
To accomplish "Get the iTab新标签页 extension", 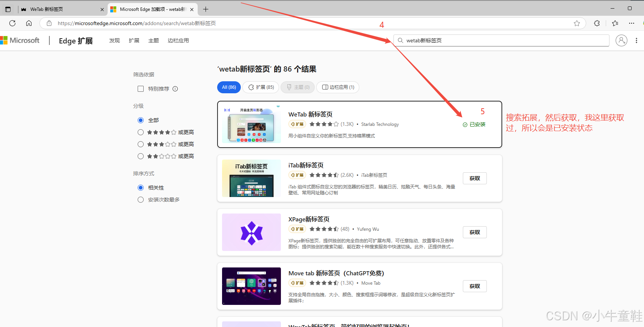I will pos(475,178).
